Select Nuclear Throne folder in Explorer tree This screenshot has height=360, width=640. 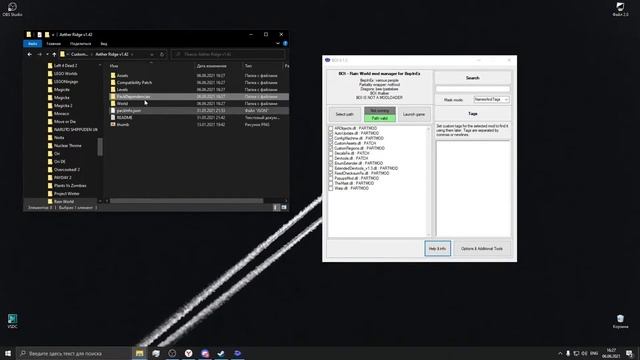coord(64,146)
